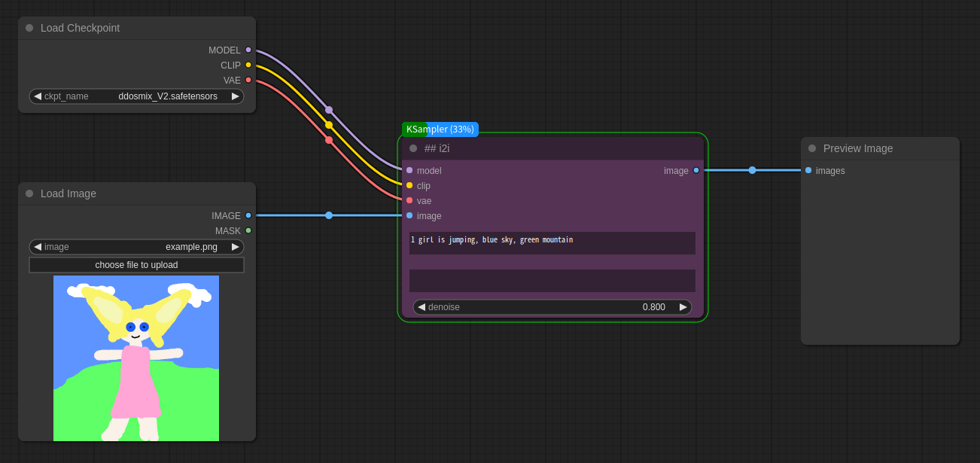Select next image with image right arrow
This screenshot has height=463, width=980.
tap(236, 247)
